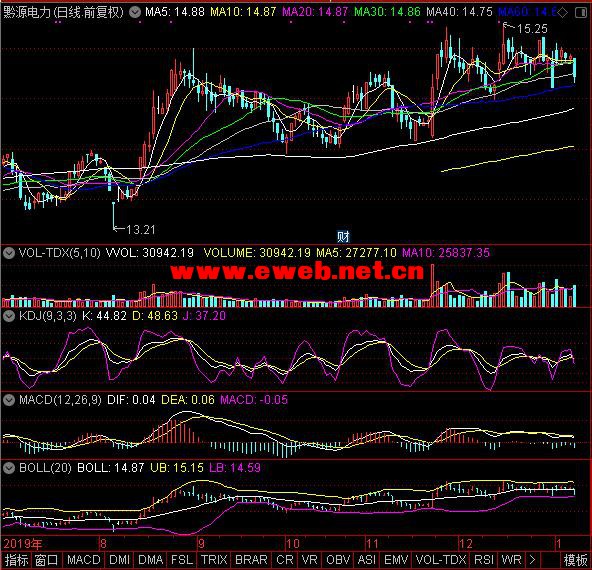The image size is (592, 570).
Task: Click the diamond icon at chart top right
Action: pos(563,12)
